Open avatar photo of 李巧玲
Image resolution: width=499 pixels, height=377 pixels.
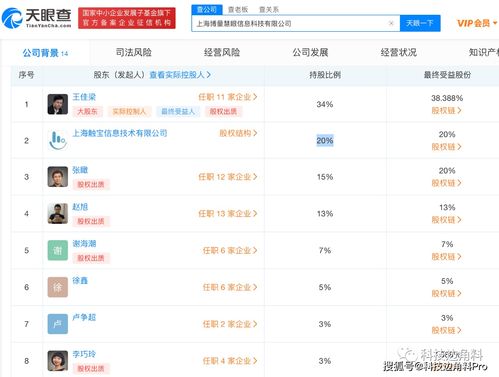[57, 361]
